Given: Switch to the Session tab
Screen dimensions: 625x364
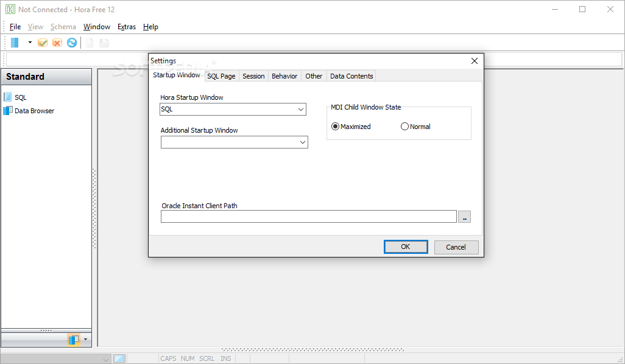Looking at the screenshot, I should click(x=253, y=76).
